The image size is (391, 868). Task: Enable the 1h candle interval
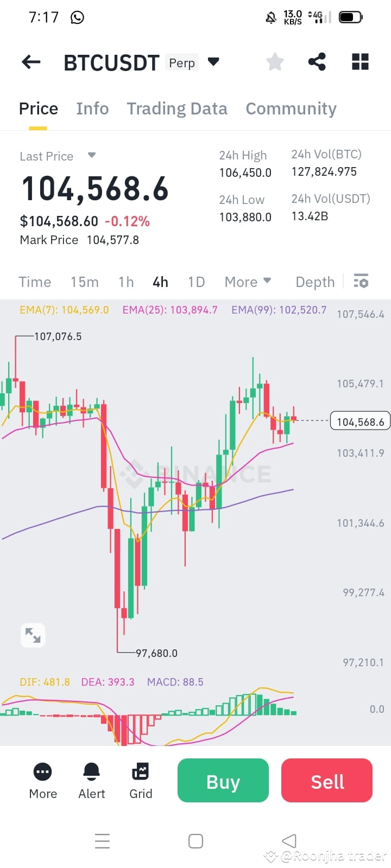(x=126, y=282)
